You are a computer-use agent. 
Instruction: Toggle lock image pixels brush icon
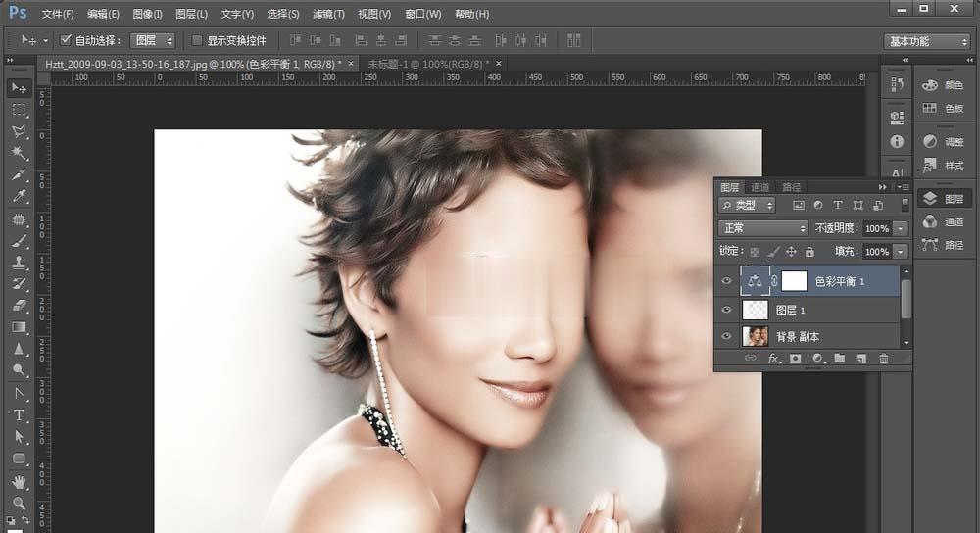[x=774, y=251]
